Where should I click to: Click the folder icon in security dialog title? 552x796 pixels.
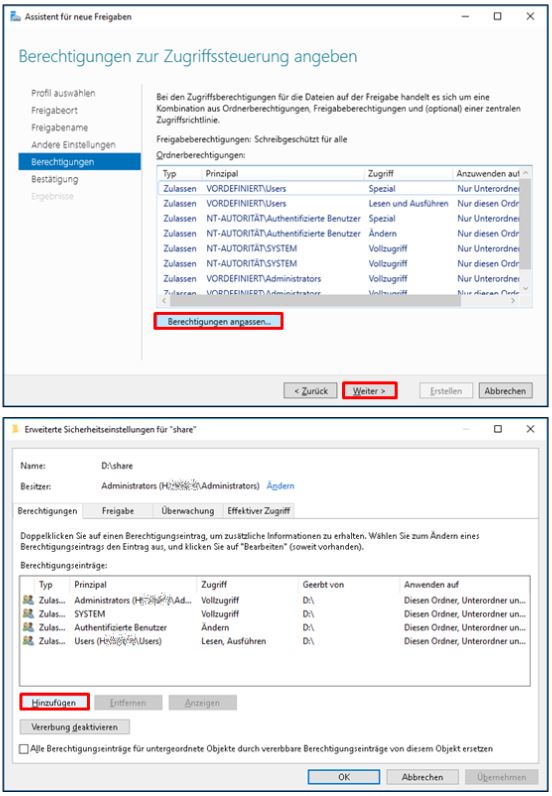click(15, 429)
